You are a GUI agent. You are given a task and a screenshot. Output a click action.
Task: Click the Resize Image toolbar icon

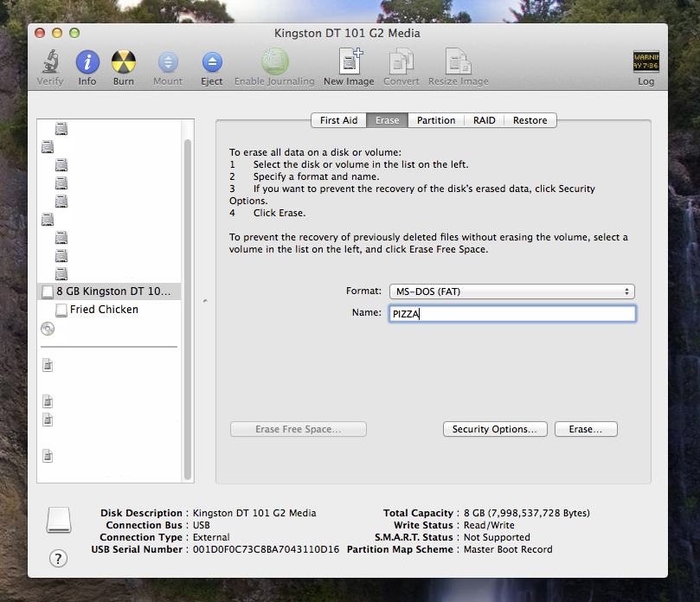tap(458, 61)
